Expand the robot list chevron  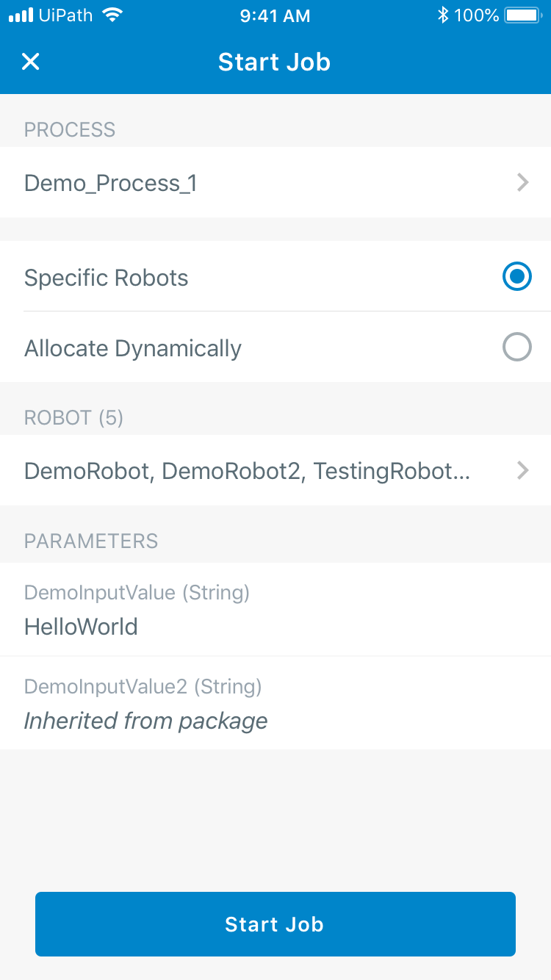pyautogui.click(x=522, y=470)
